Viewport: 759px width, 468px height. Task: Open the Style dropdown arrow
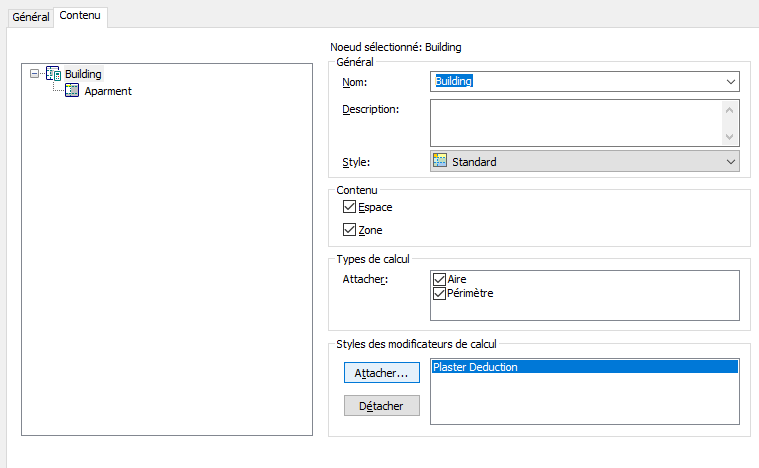pos(730,162)
